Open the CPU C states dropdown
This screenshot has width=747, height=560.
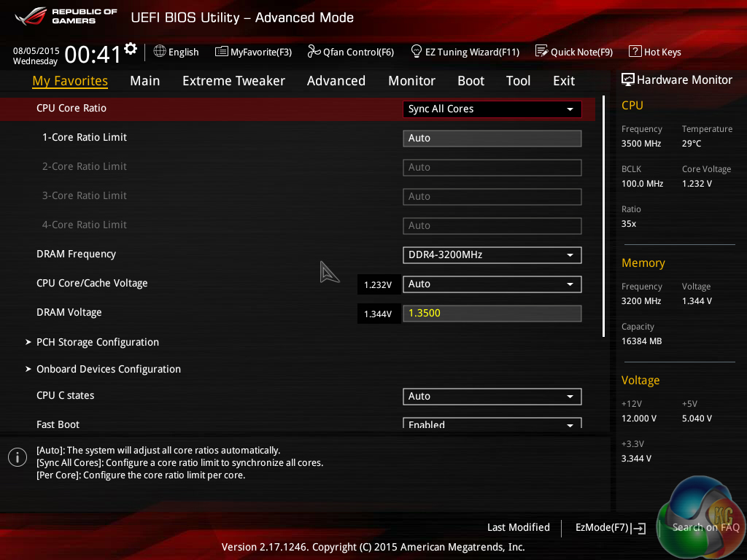pos(492,396)
